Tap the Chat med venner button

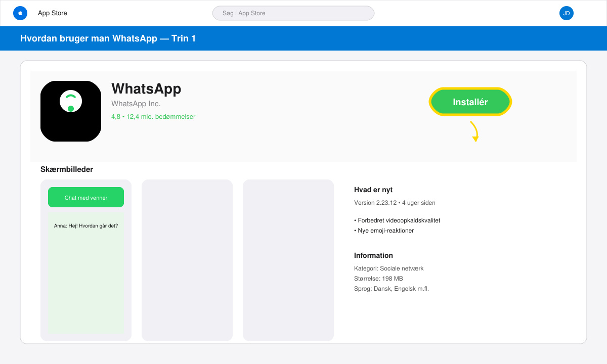(86, 197)
